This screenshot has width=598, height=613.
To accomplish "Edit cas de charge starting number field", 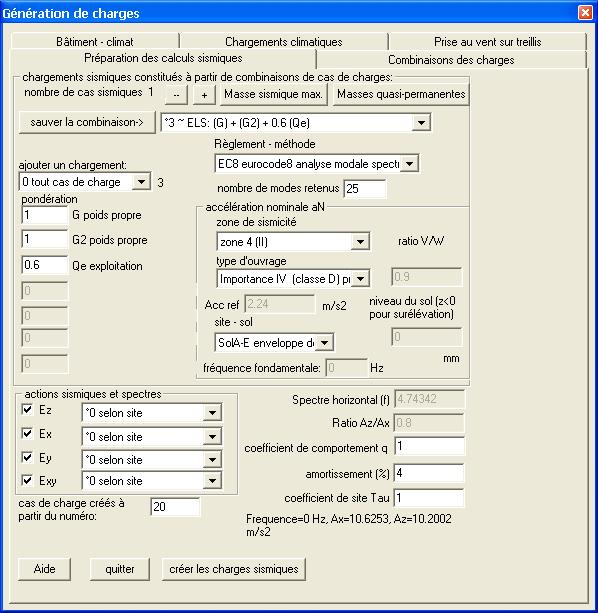I will (175, 507).
